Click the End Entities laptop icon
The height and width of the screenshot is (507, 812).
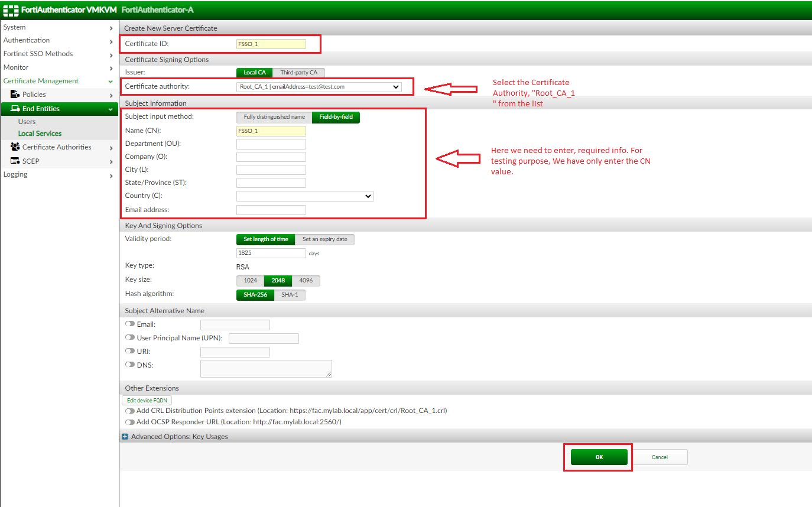15,109
